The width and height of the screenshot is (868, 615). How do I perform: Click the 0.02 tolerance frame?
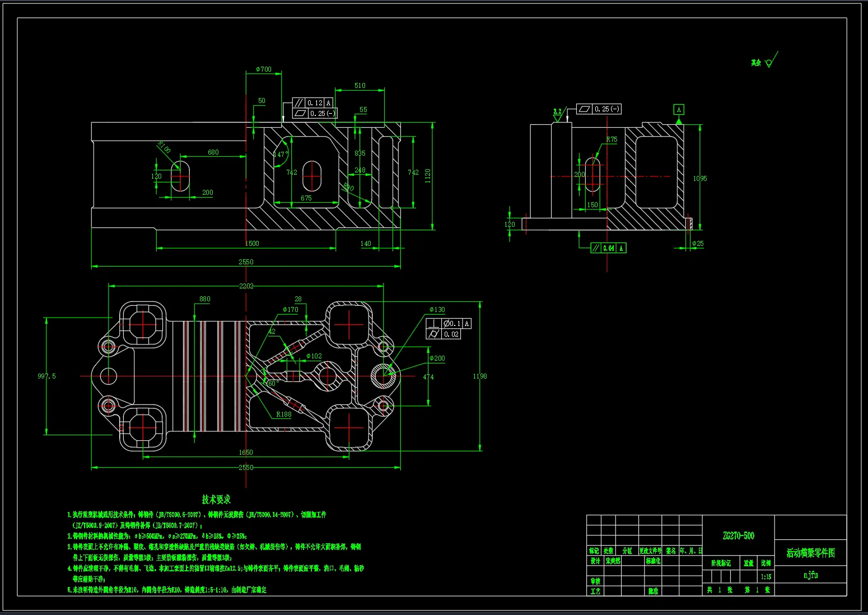(444, 334)
